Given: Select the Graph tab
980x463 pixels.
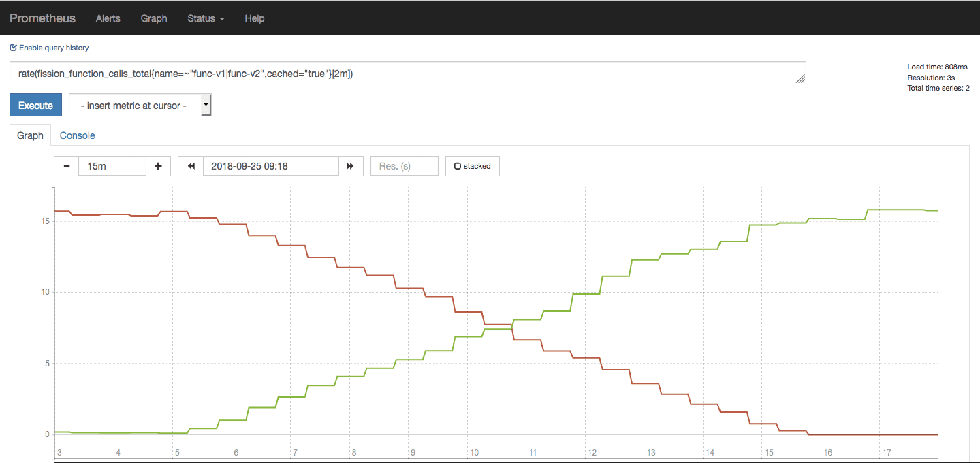Looking at the screenshot, I should [30, 135].
